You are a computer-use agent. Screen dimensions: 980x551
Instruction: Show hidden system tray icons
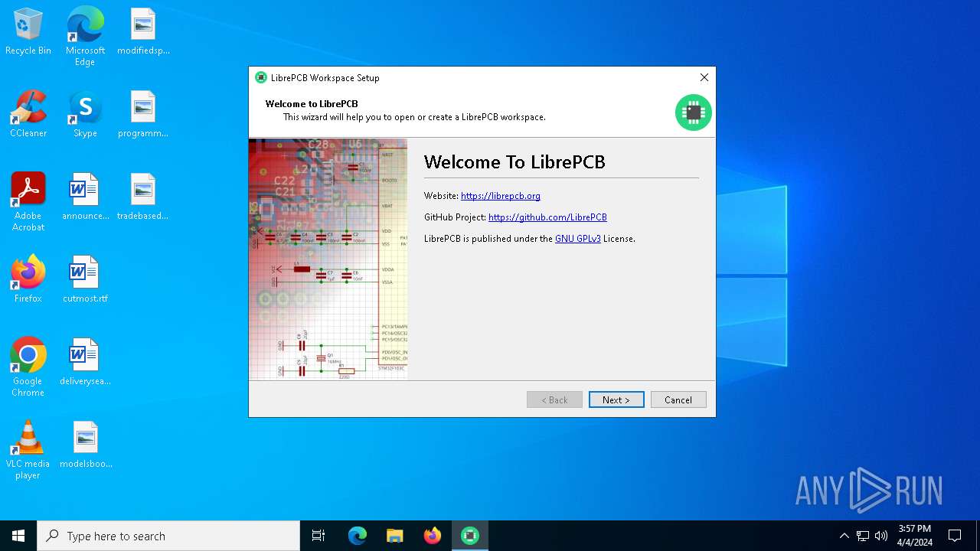click(x=844, y=536)
